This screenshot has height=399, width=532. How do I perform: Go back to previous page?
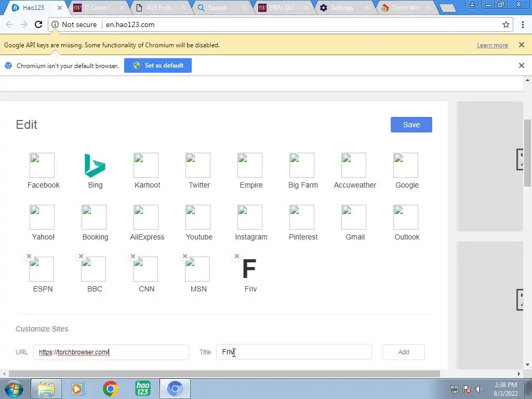9,24
